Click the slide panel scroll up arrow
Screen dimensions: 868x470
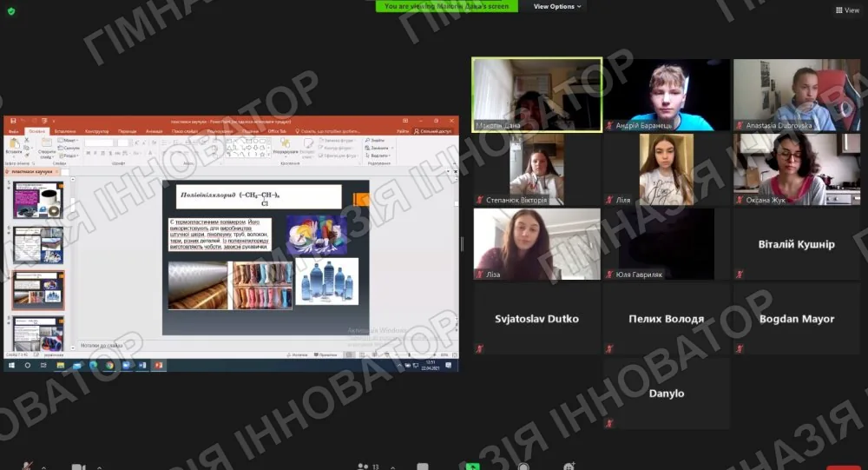(x=73, y=180)
